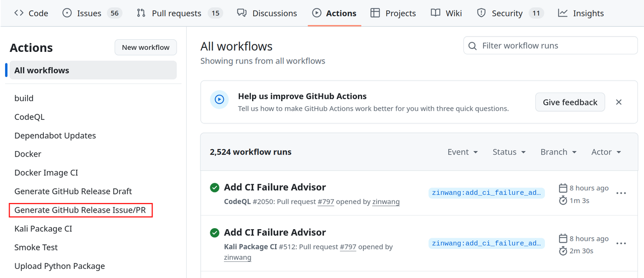This screenshot has height=278, width=644.
Task: Open Kali Package CI workflow in sidebar
Action: 43,229
